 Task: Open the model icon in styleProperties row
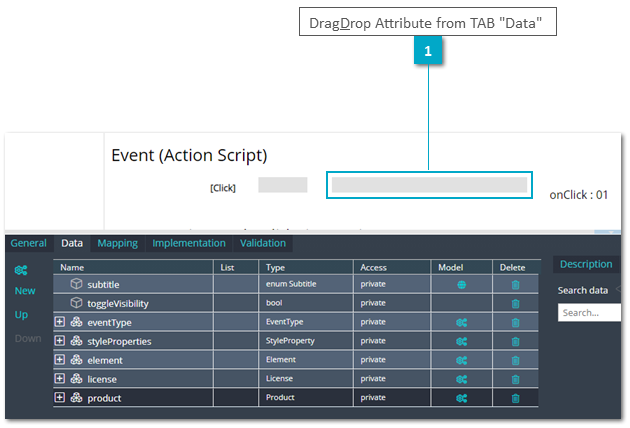click(462, 341)
